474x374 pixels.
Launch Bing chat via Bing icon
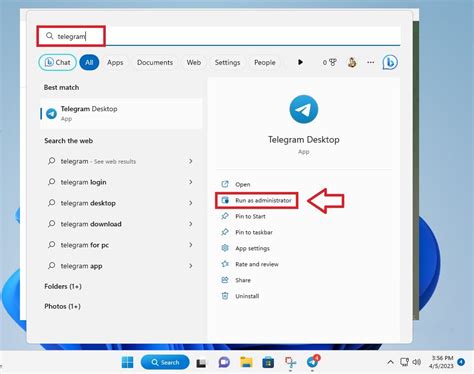point(390,62)
